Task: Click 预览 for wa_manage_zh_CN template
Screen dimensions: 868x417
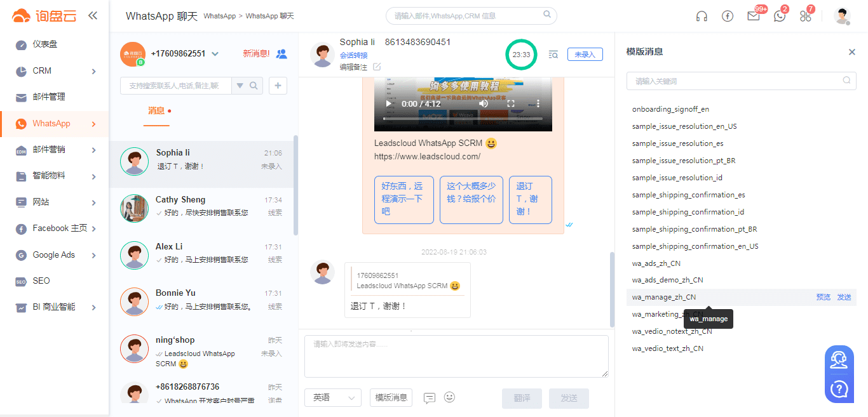Action: click(823, 297)
